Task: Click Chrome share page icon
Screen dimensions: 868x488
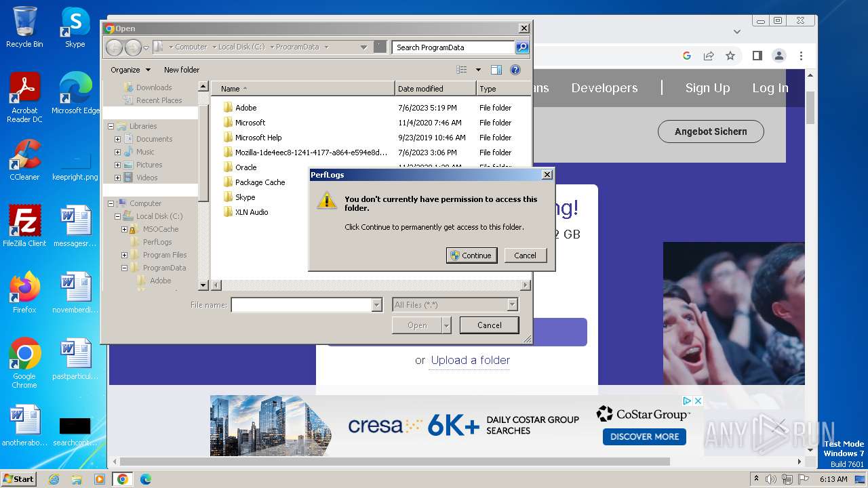Action: (x=709, y=56)
